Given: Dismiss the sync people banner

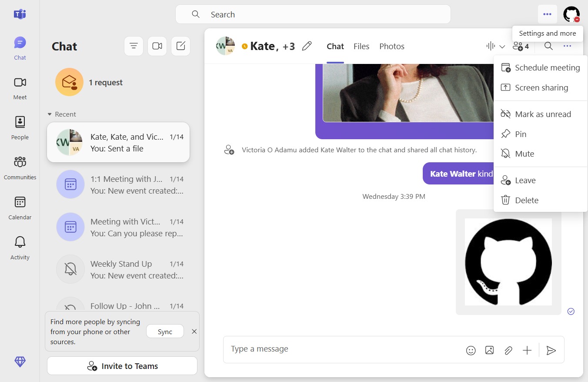Looking at the screenshot, I should [194, 332].
